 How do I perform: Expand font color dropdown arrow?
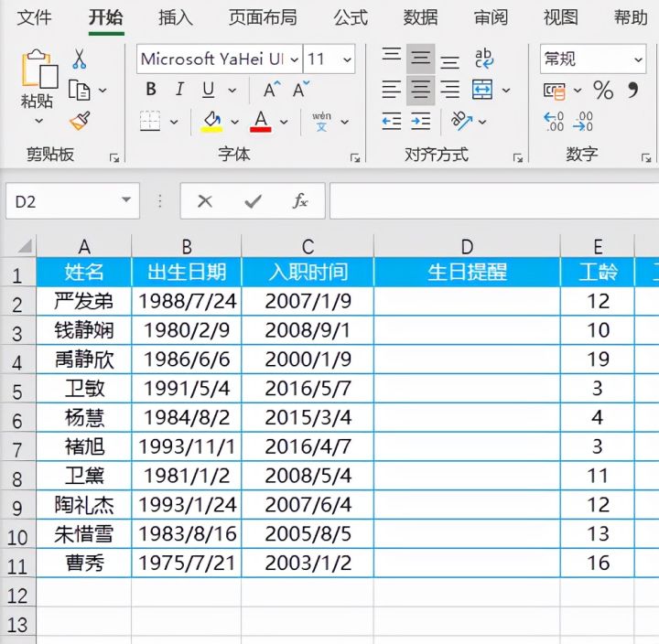[284, 122]
